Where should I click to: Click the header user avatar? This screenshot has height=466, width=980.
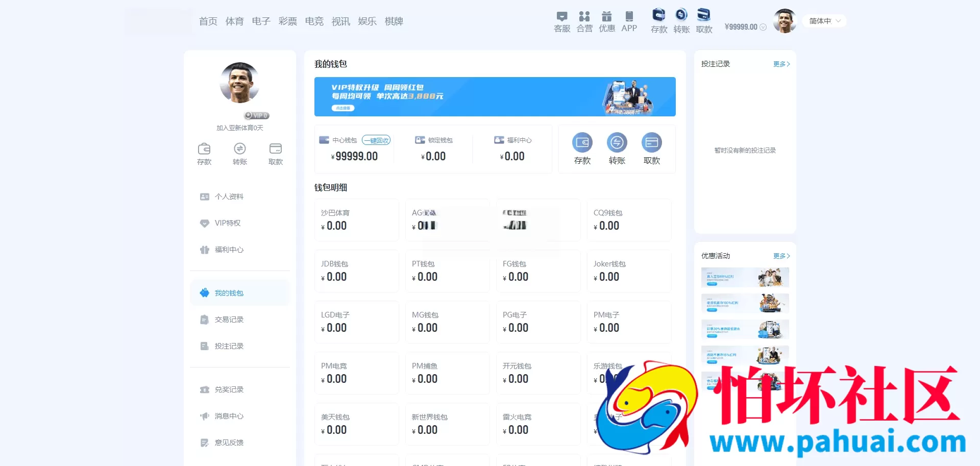pos(785,21)
